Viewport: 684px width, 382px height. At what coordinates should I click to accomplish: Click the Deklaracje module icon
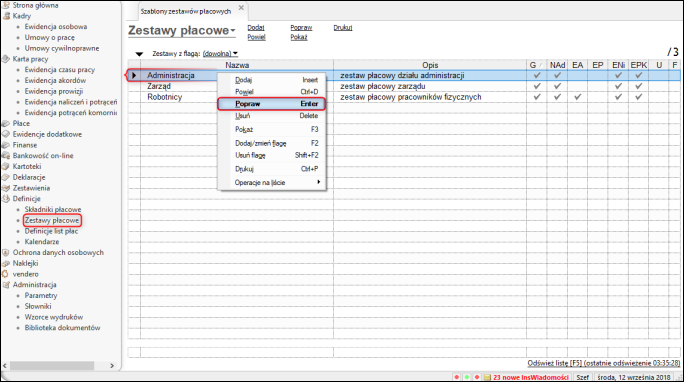[x=6, y=177]
